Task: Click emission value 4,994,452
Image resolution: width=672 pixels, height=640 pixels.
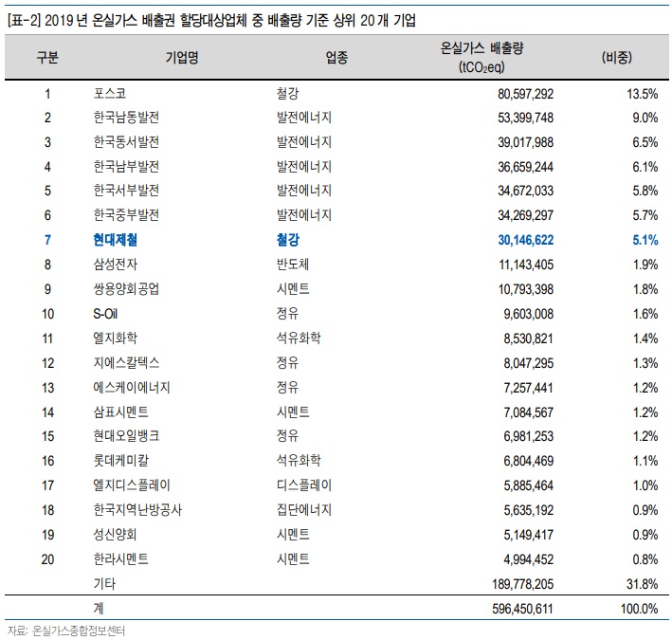Action: 529,559
